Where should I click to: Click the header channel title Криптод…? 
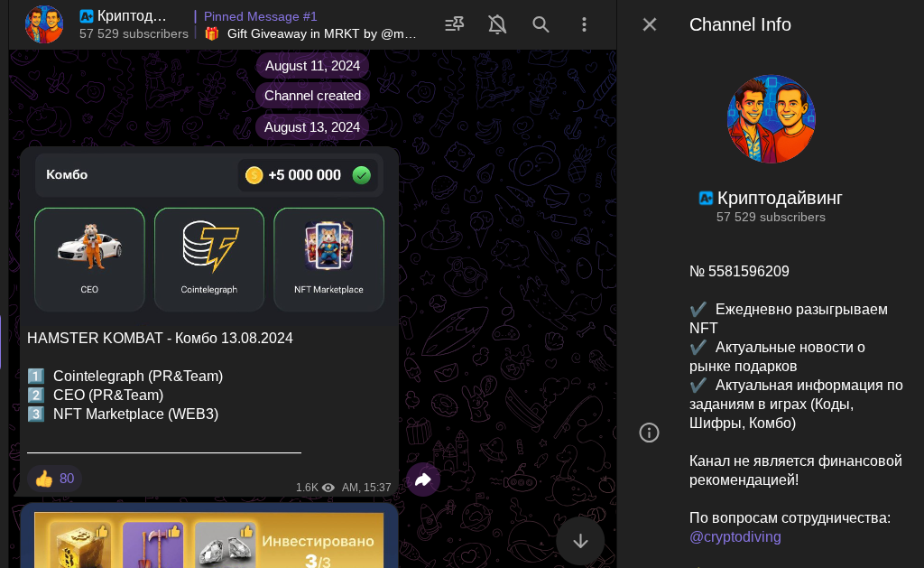[132, 16]
